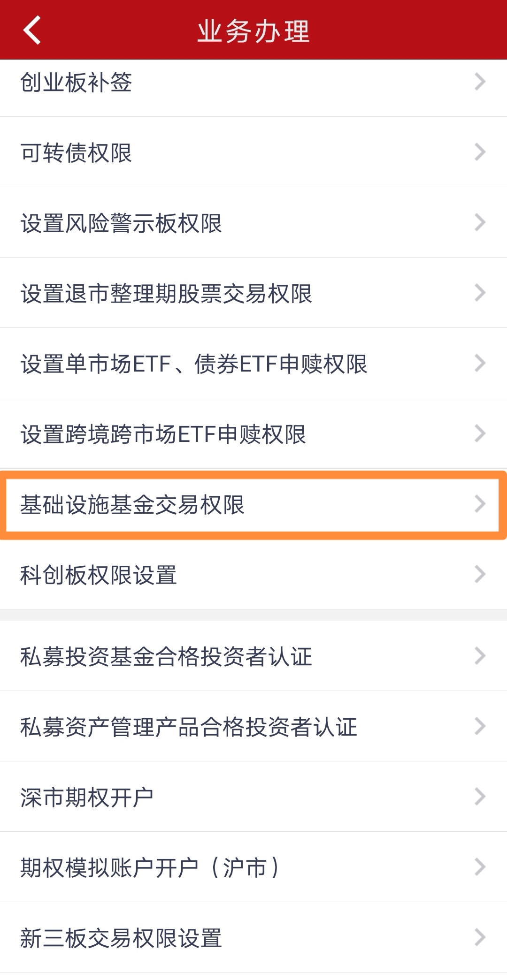
Task: Tap the back arrow in the header
Action: 32,30
